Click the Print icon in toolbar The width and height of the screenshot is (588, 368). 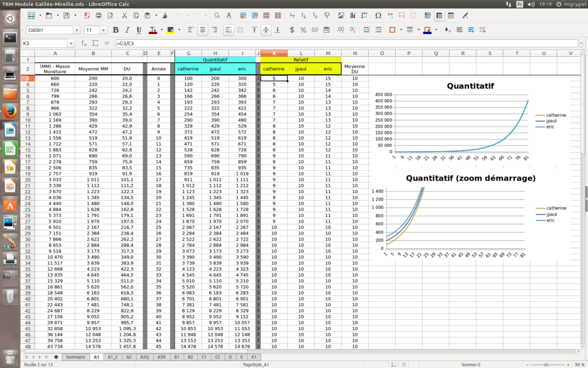coord(99,15)
